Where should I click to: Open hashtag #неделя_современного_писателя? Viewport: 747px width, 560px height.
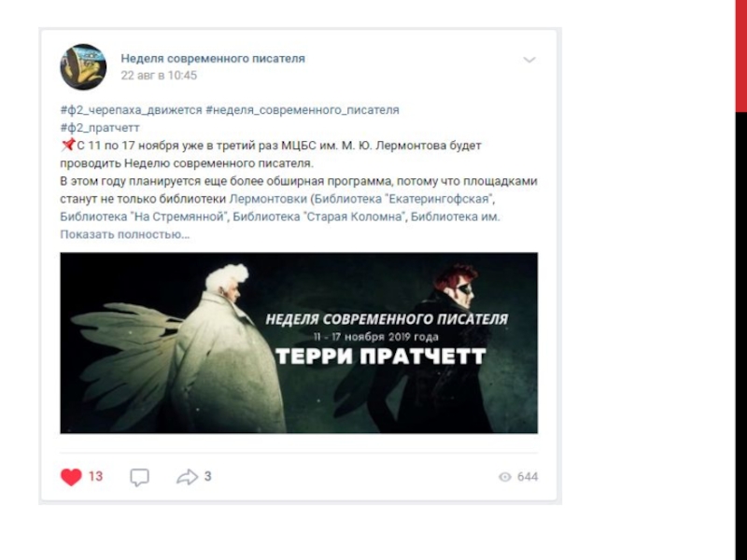[x=303, y=110]
